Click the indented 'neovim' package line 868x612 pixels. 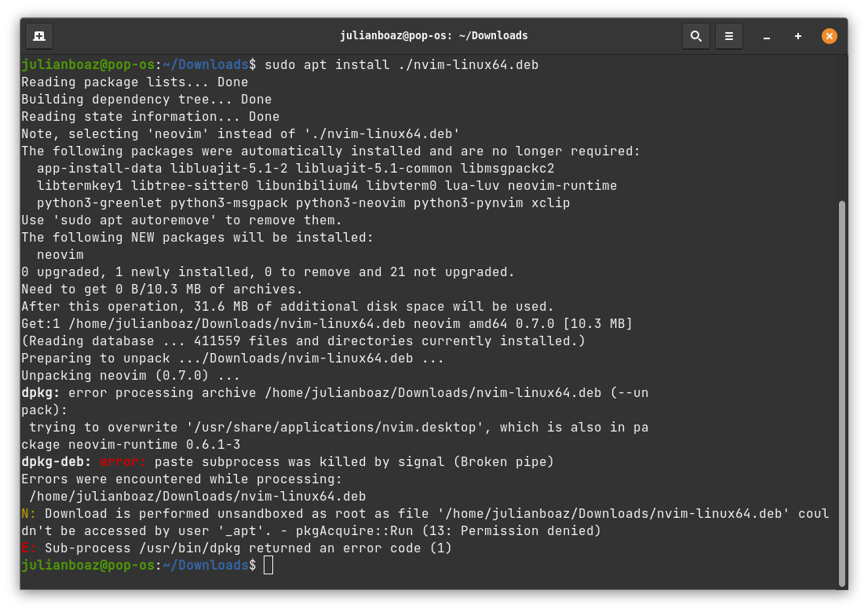[x=60, y=254]
